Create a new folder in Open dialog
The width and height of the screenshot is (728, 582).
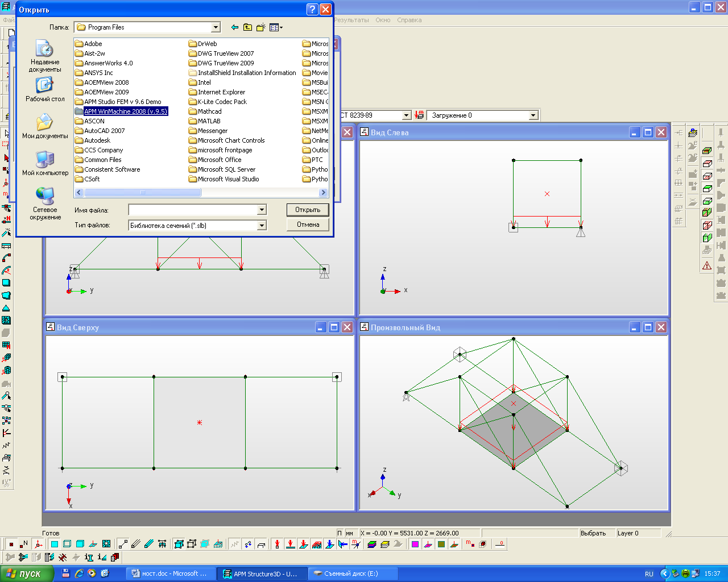coord(261,27)
